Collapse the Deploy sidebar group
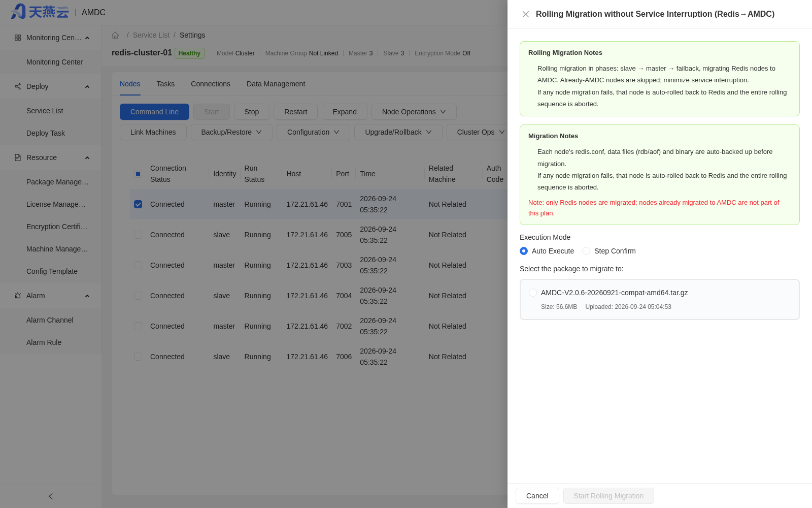The width and height of the screenshot is (812, 508). [x=87, y=86]
